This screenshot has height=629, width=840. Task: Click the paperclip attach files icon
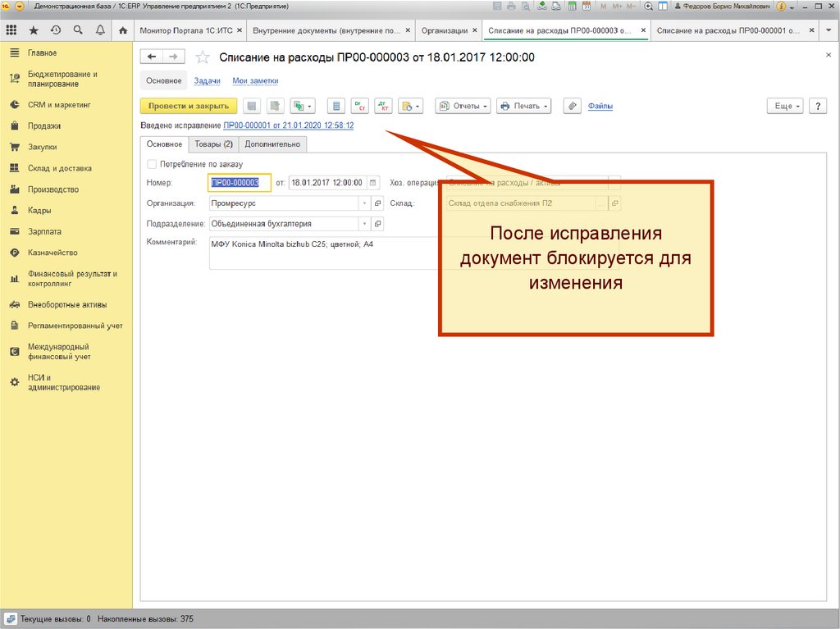click(x=573, y=106)
